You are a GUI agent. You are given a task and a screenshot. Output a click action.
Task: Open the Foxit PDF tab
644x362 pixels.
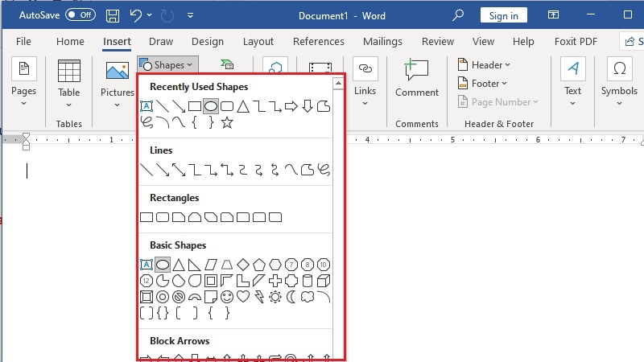point(576,42)
